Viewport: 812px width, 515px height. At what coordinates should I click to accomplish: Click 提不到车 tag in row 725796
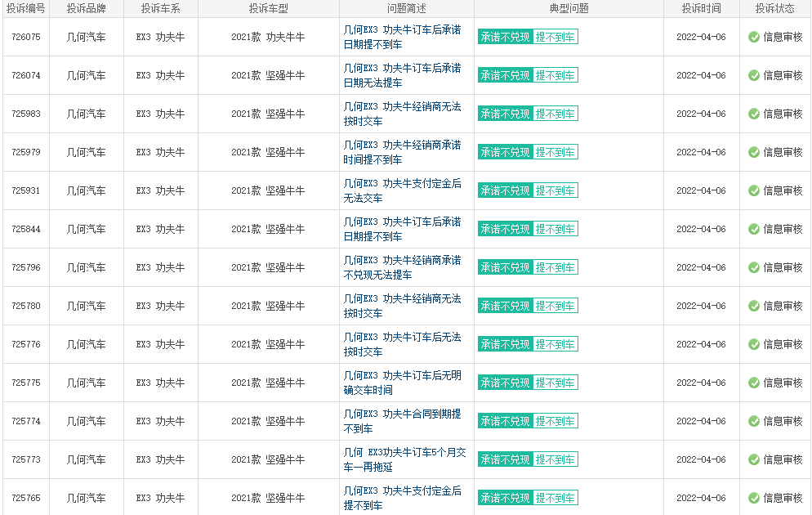(555, 267)
